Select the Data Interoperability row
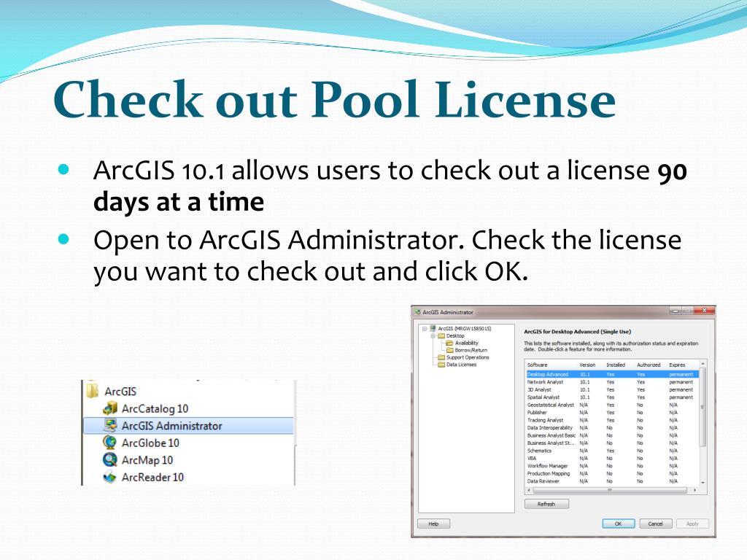The width and height of the screenshot is (747, 560). [612, 427]
